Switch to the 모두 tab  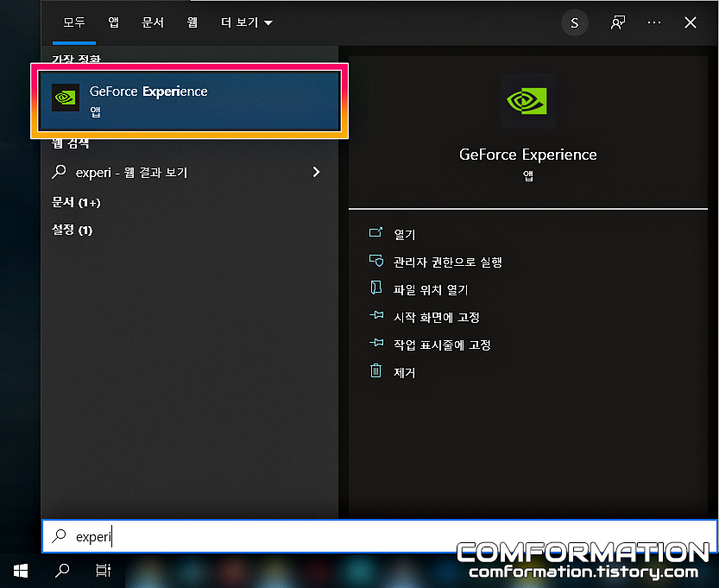74,22
